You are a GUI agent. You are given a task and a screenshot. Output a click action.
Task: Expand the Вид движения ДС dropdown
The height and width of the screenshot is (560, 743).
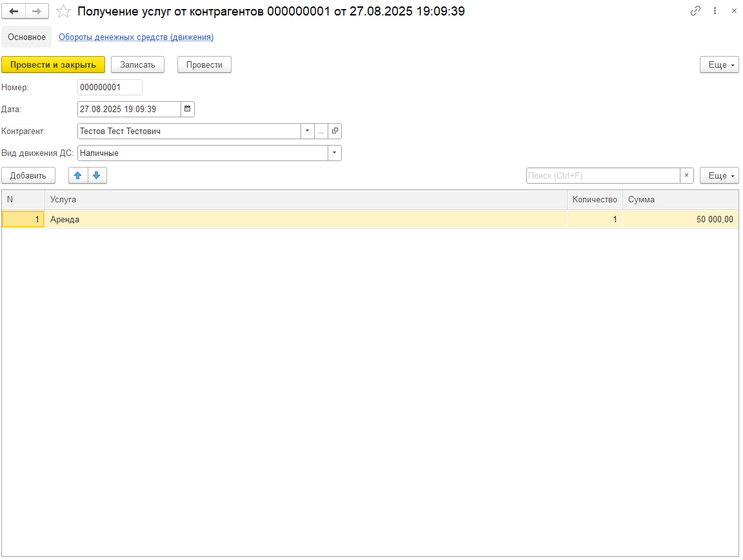(x=334, y=153)
